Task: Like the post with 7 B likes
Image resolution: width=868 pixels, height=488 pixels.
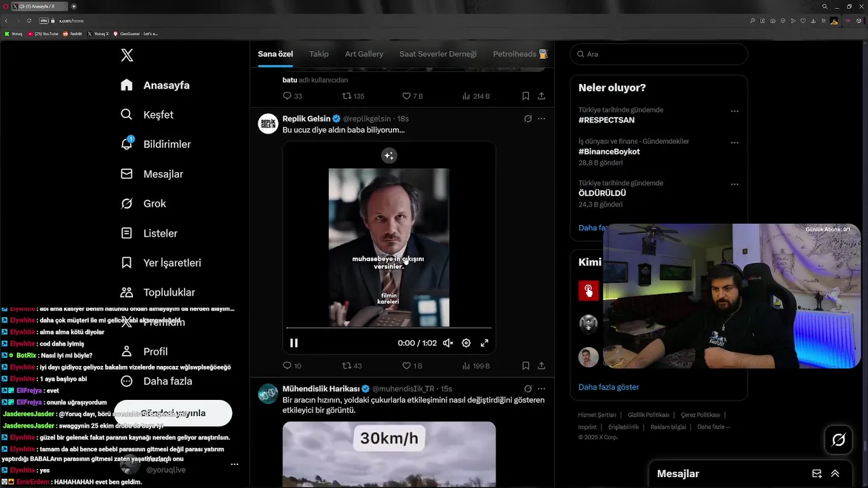Action: (412, 96)
